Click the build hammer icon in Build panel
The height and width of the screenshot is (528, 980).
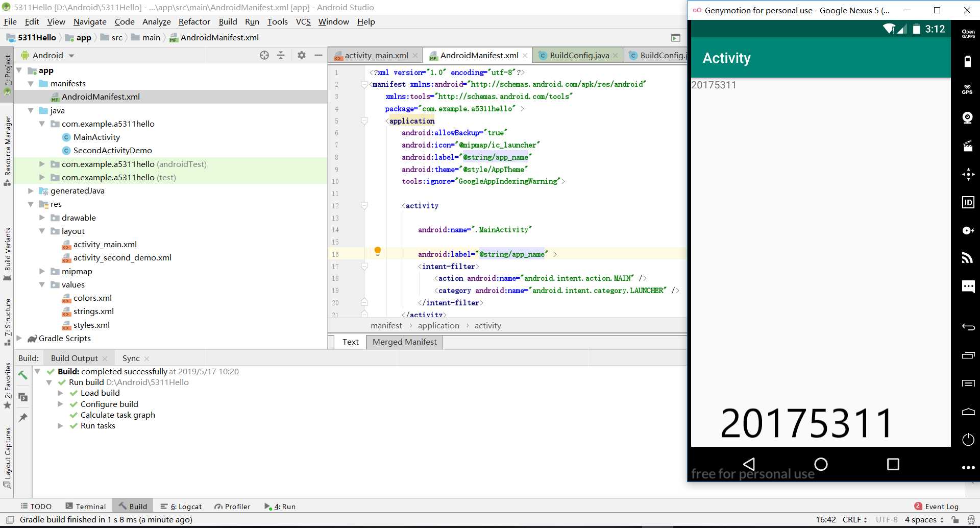(x=23, y=375)
